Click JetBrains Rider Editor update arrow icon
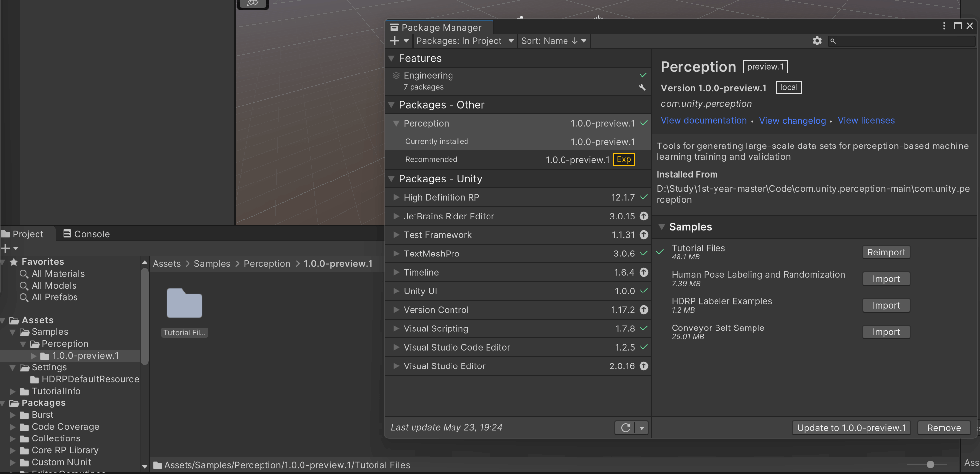980x474 pixels. pyautogui.click(x=644, y=216)
